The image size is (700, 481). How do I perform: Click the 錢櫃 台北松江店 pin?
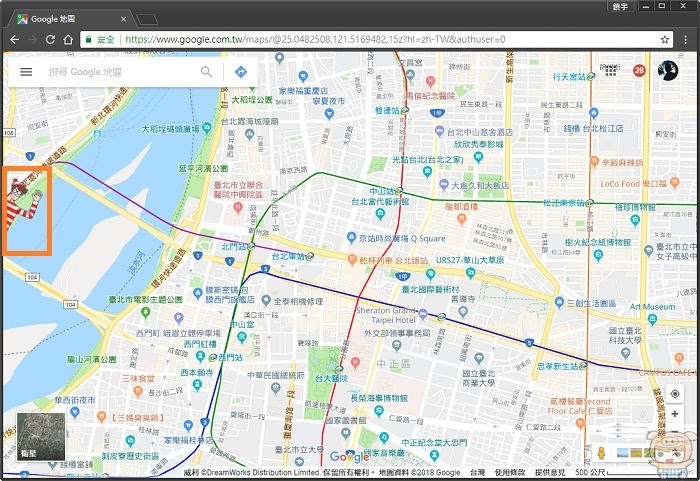[x=593, y=113]
